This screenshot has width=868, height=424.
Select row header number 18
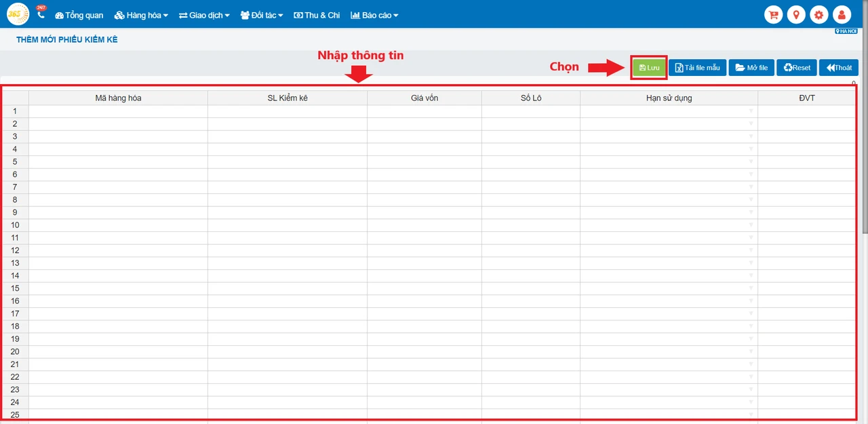(x=15, y=326)
